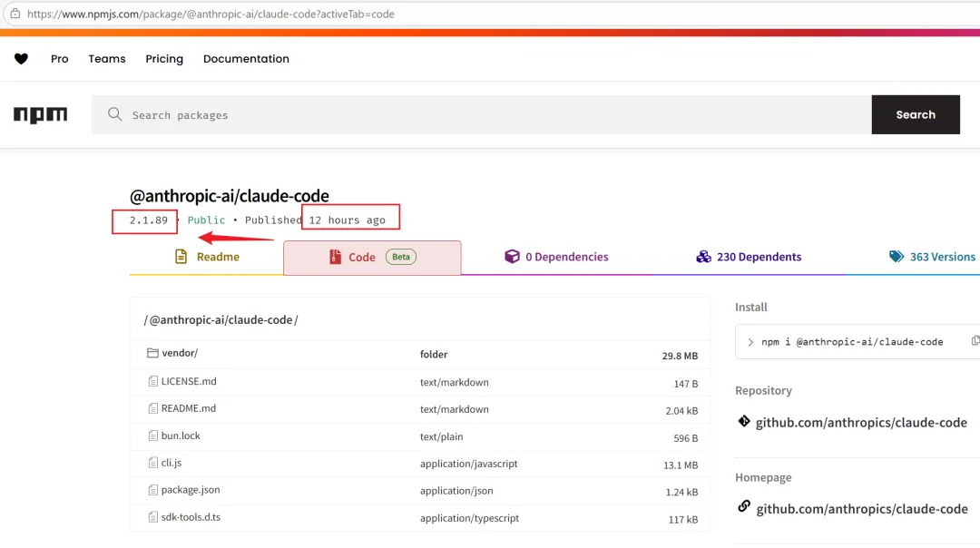Screen dimensions: 980x548
Task: Click the 13.1 MB size value
Action: point(681,465)
